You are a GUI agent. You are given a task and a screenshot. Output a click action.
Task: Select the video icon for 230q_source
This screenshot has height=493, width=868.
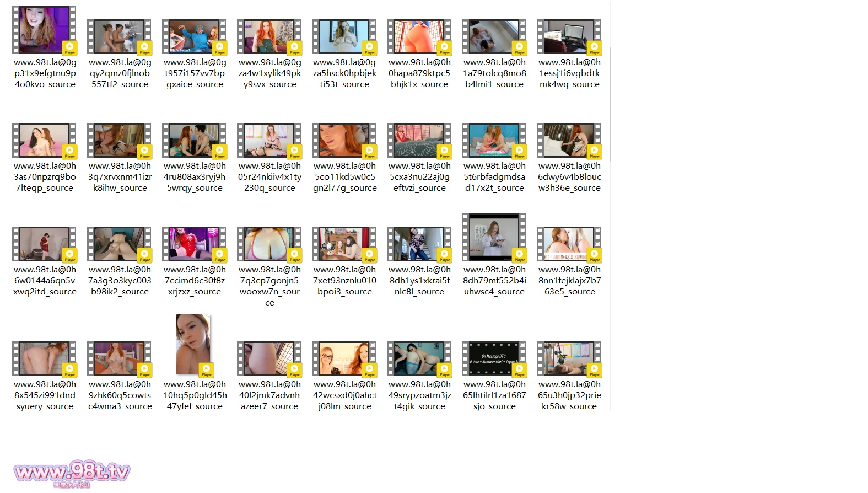(x=269, y=141)
